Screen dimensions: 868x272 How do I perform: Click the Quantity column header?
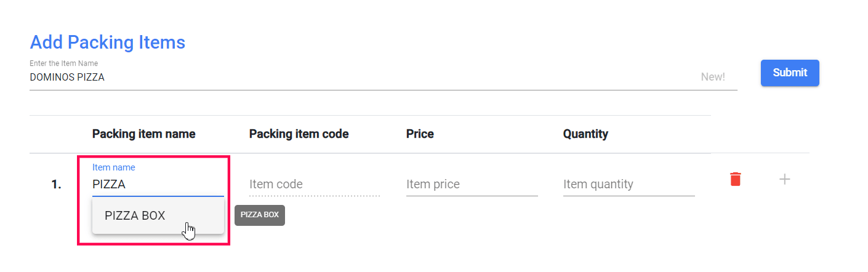[585, 134]
